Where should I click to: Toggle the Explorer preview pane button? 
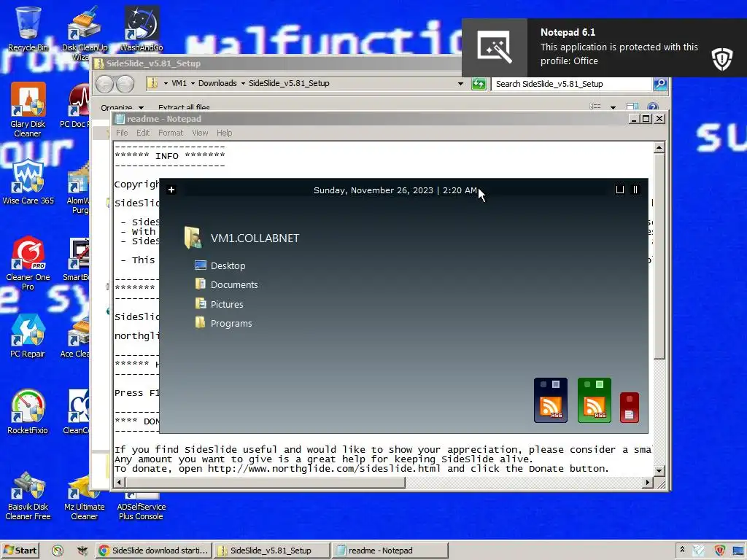coord(632,107)
